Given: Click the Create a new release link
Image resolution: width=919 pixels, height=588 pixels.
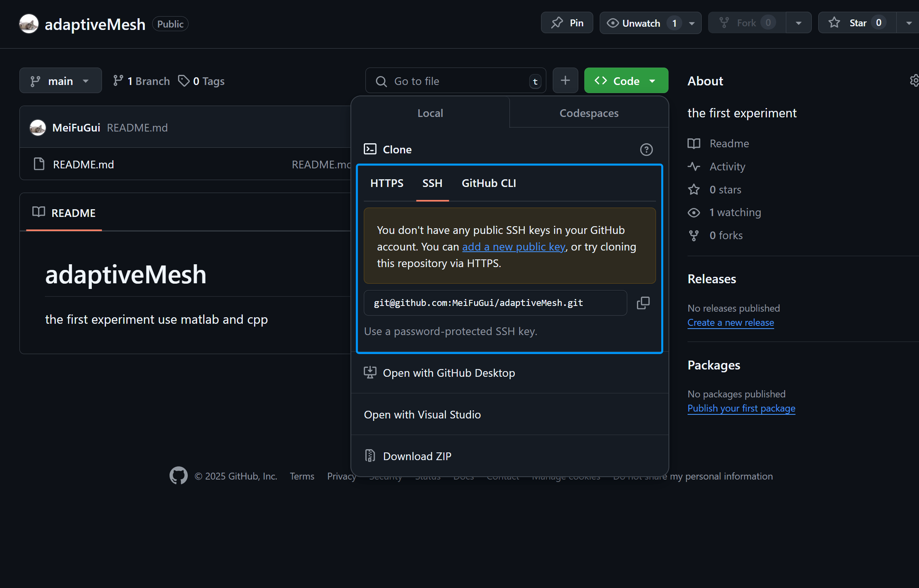Looking at the screenshot, I should click(730, 323).
